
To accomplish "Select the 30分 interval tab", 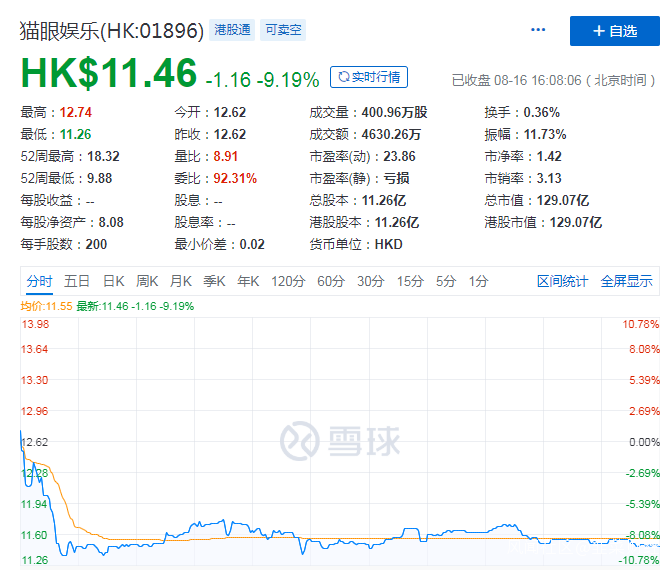I will coord(371,282).
